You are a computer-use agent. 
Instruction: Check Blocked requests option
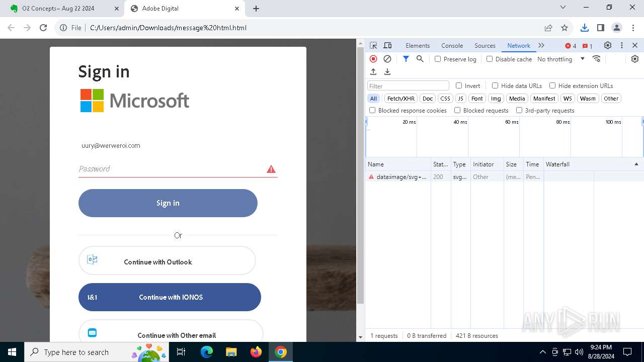(x=457, y=110)
